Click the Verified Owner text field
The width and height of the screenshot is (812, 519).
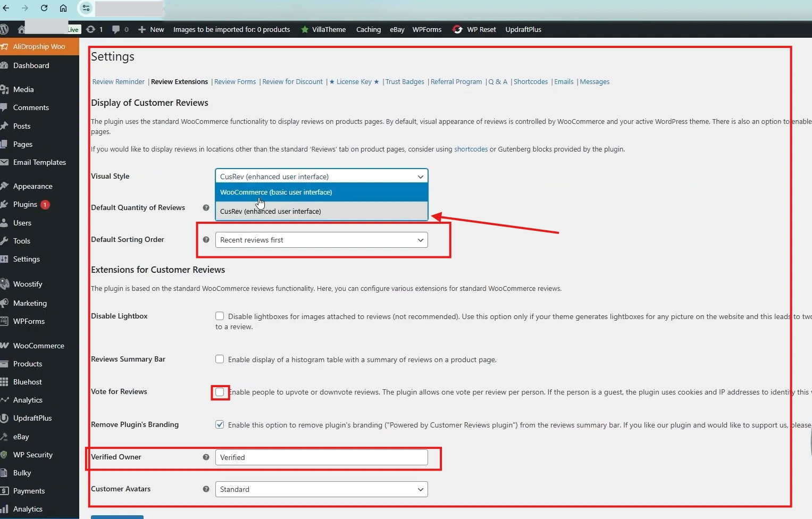[x=321, y=457]
